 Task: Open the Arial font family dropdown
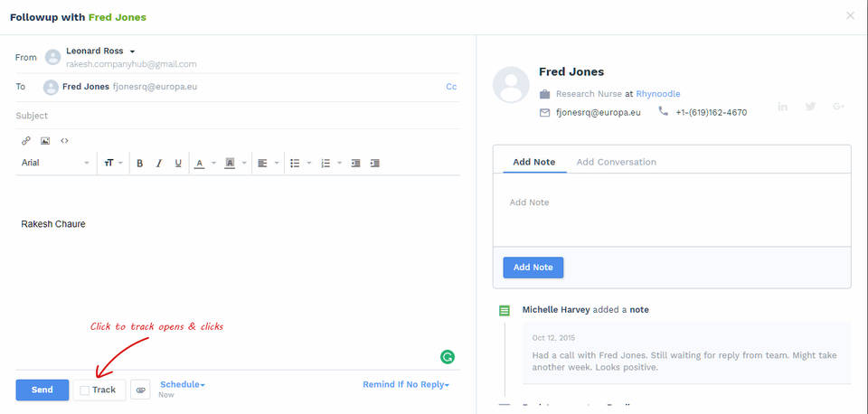tap(55, 163)
